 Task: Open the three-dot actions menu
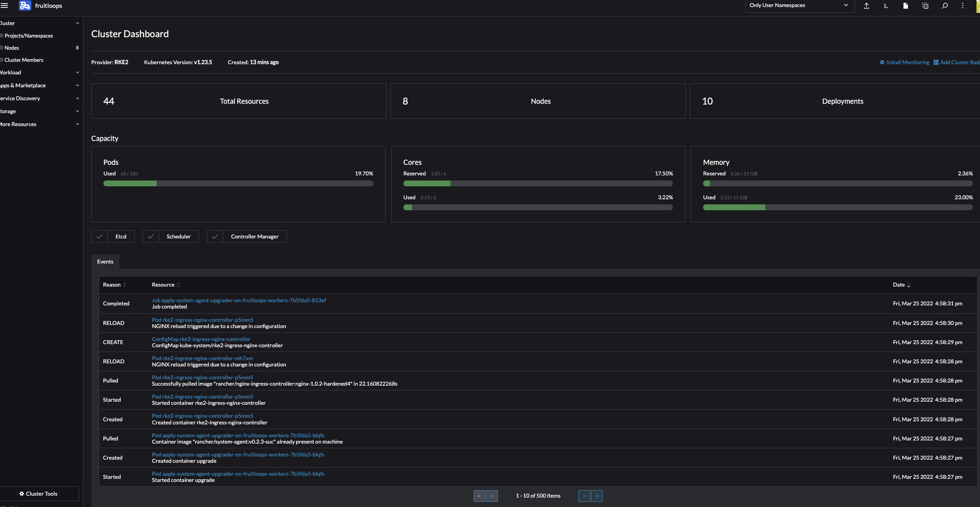pyautogui.click(x=963, y=5)
